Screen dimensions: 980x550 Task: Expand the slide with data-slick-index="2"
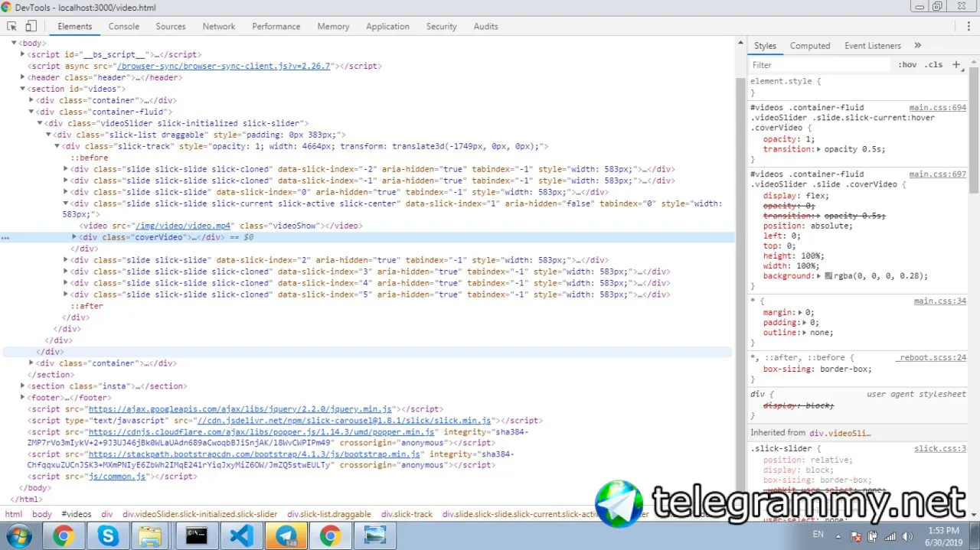pos(66,260)
